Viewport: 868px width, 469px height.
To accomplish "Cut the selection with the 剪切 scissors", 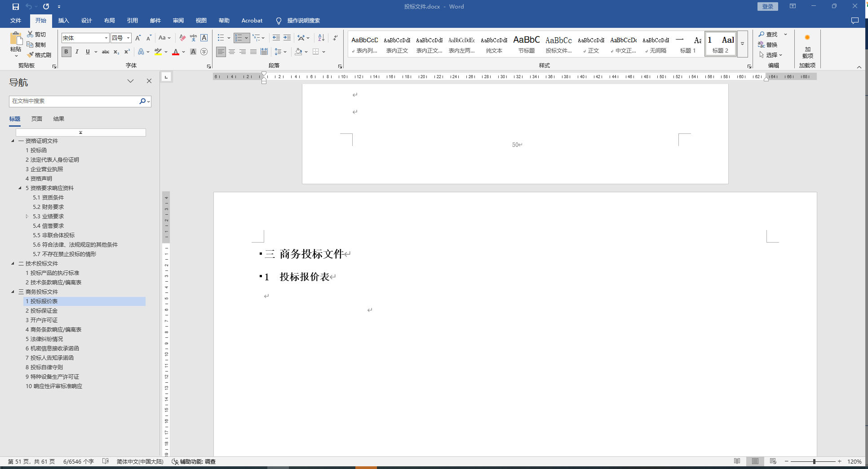I will click(x=36, y=34).
